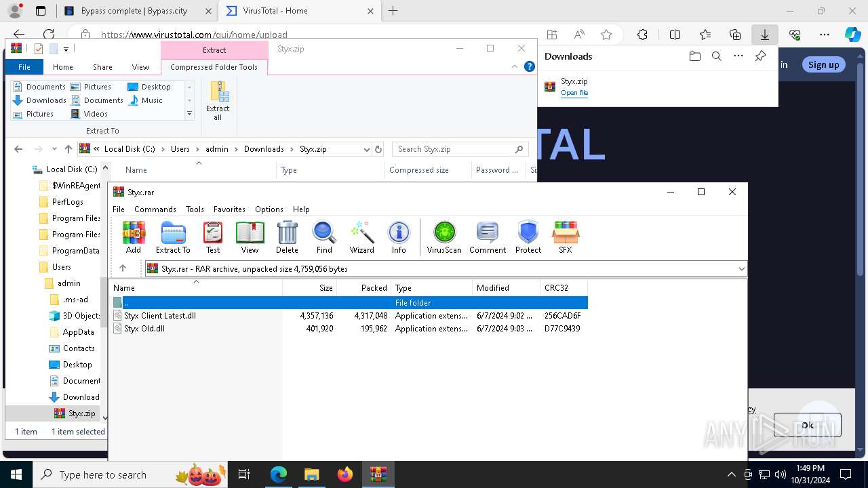Click Task View button on taskbar

click(244, 474)
